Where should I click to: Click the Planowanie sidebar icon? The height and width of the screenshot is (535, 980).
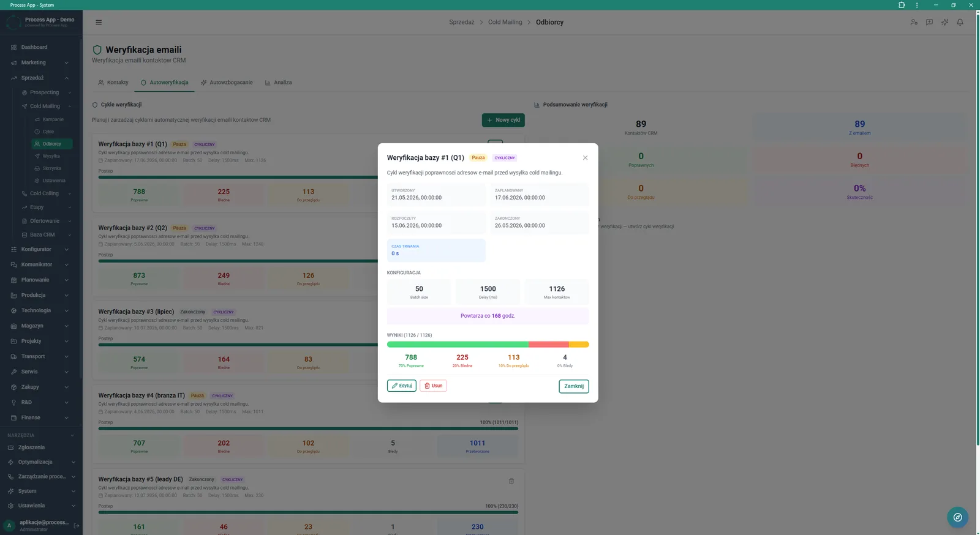13,280
